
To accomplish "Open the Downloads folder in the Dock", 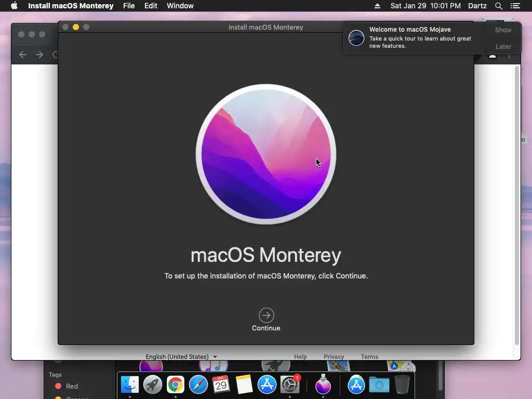I will (x=379, y=385).
